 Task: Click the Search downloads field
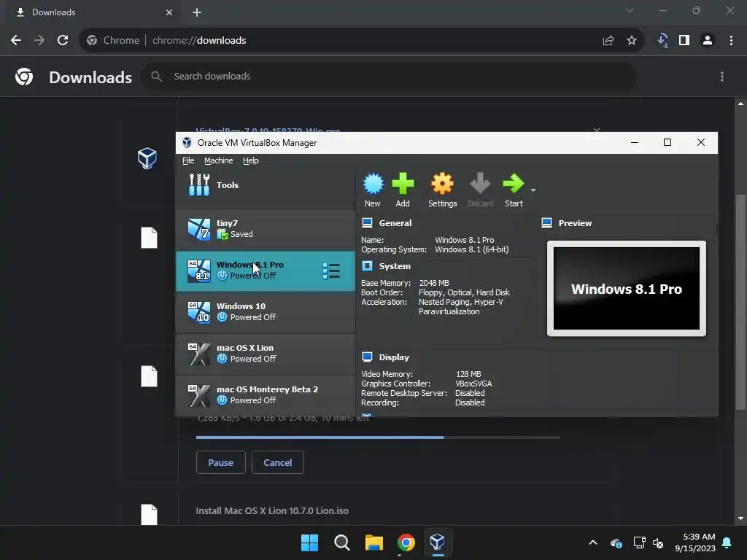point(388,76)
